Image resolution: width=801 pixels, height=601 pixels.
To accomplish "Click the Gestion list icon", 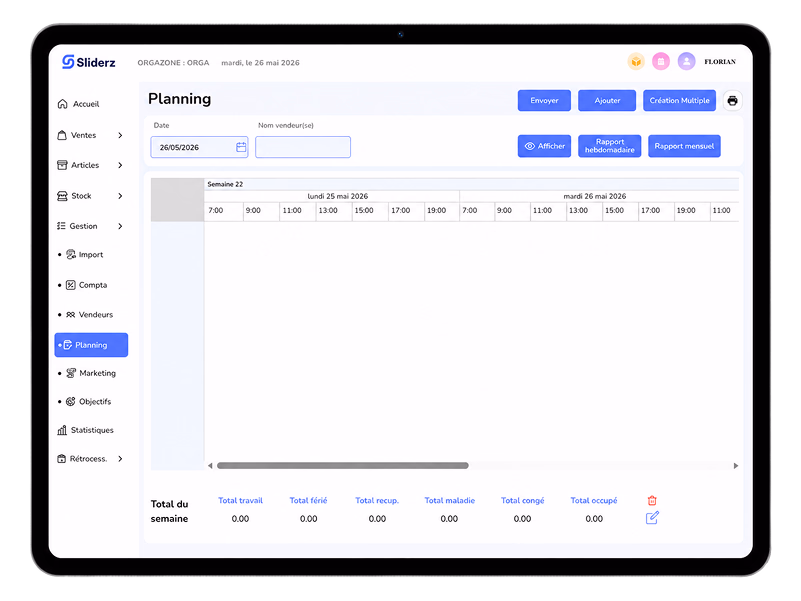I will click(61, 226).
